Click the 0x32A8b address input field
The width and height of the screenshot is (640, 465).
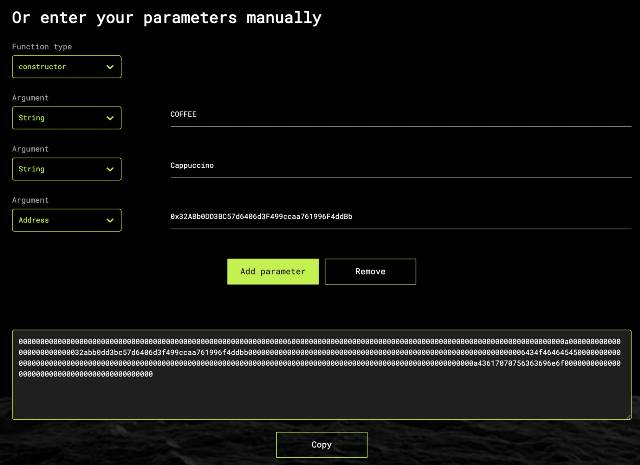tap(401, 217)
